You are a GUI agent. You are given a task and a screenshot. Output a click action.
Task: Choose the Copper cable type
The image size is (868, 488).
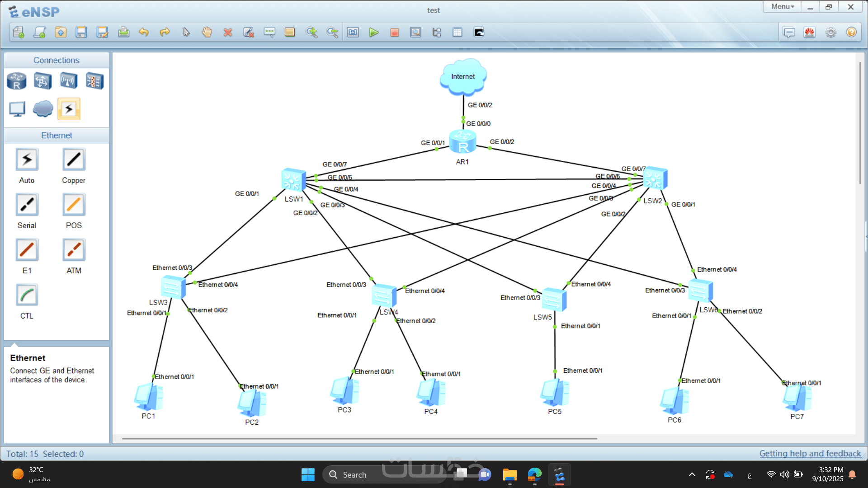tap(74, 160)
